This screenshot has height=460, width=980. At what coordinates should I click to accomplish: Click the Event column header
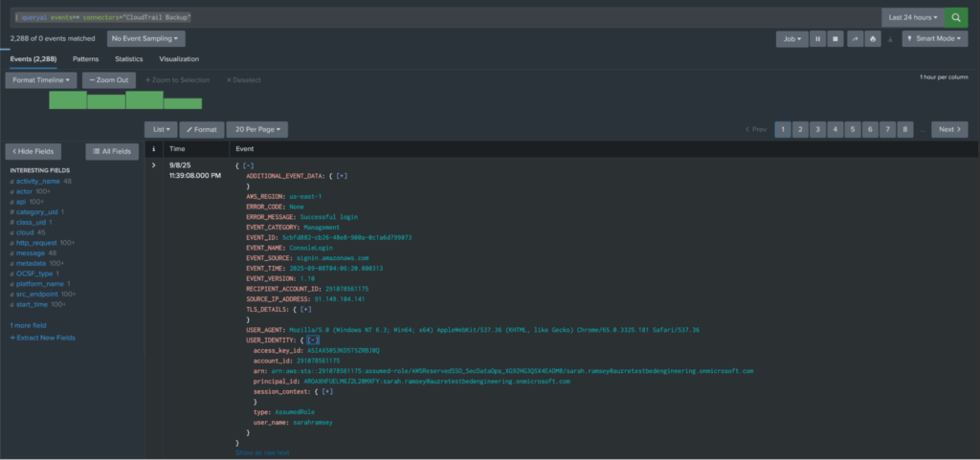tap(244, 149)
